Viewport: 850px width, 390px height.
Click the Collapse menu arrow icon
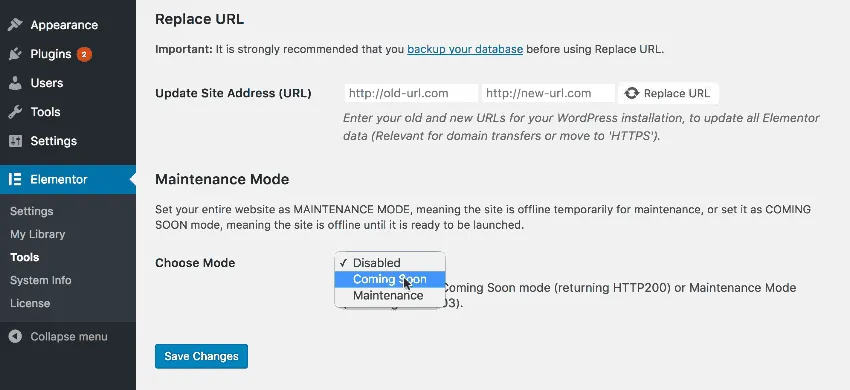click(15, 336)
